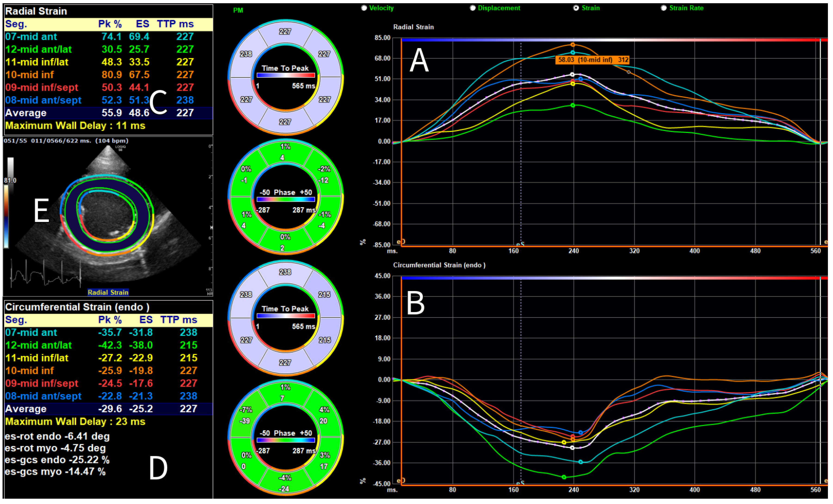Click the orange peak marker on radial curve
This screenshot has height=504, width=833.
(x=573, y=45)
